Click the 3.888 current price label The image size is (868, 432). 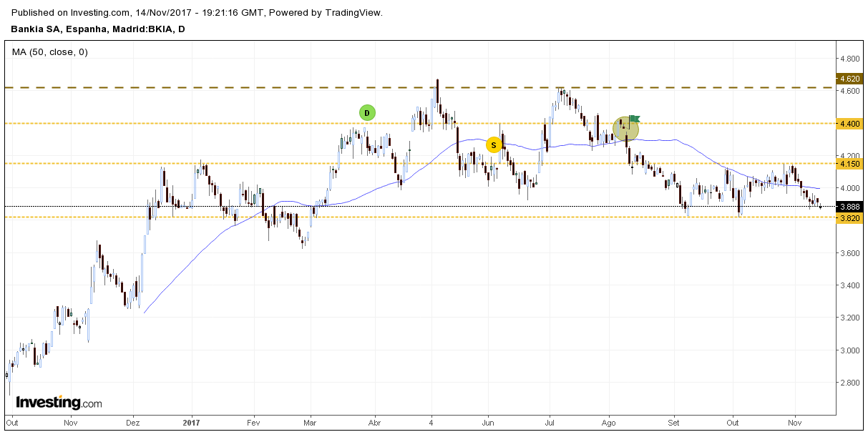point(849,207)
